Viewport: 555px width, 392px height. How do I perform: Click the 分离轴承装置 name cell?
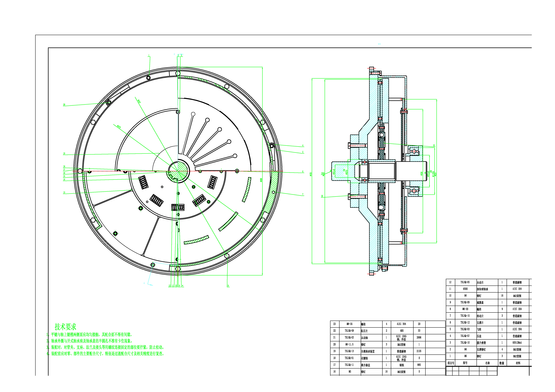(368, 351)
